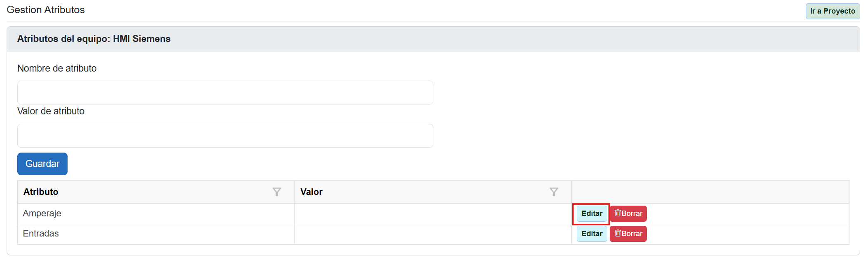The width and height of the screenshot is (868, 262).
Task: Click the Valor de atributo label
Action: pyautogui.click(x=51, y=111)
